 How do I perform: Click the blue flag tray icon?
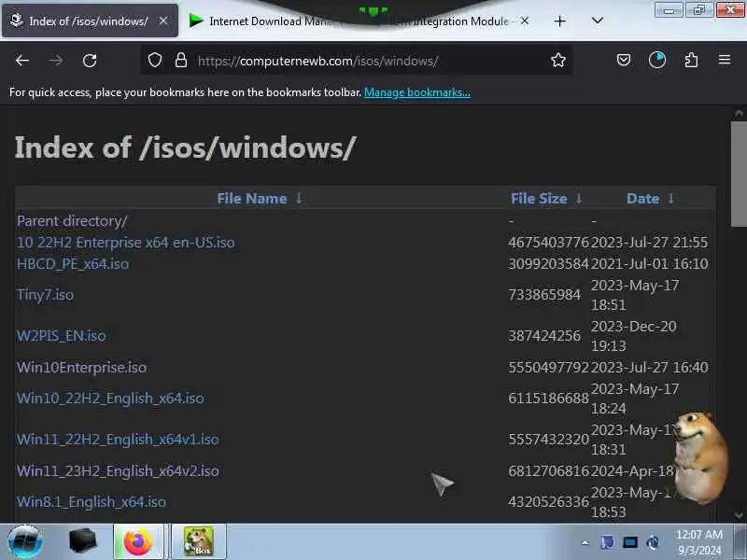click(x=606, y=542)
